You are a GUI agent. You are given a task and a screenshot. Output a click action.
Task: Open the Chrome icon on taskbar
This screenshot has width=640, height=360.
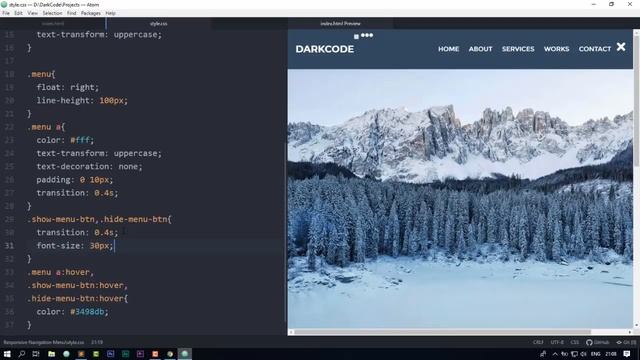click(x=170, y=354)
